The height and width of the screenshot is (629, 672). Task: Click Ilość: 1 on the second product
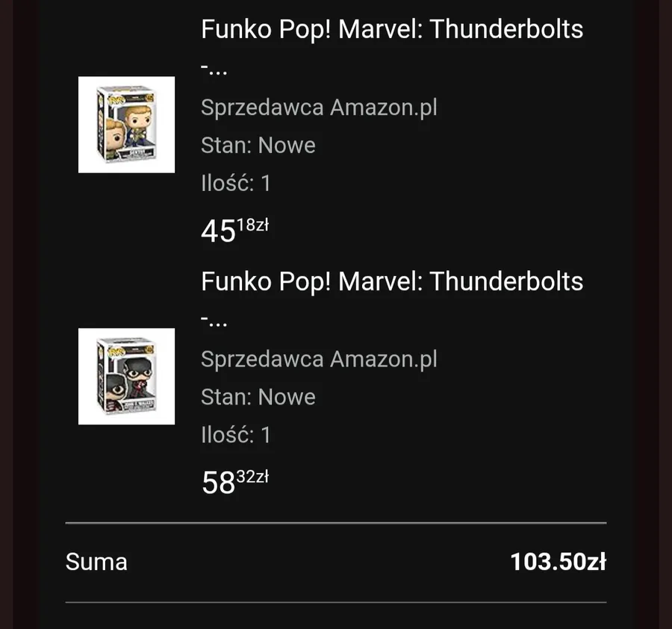tap(235, 434)
